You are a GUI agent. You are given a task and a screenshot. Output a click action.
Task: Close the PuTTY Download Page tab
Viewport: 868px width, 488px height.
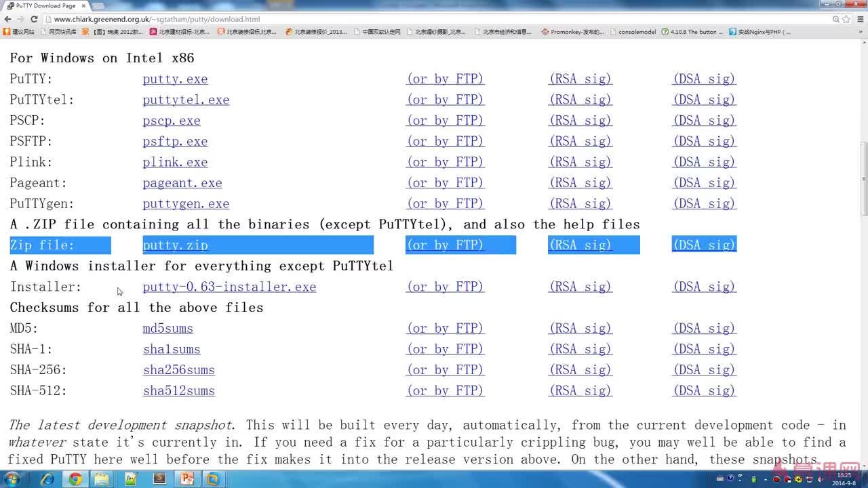[83, 5]
